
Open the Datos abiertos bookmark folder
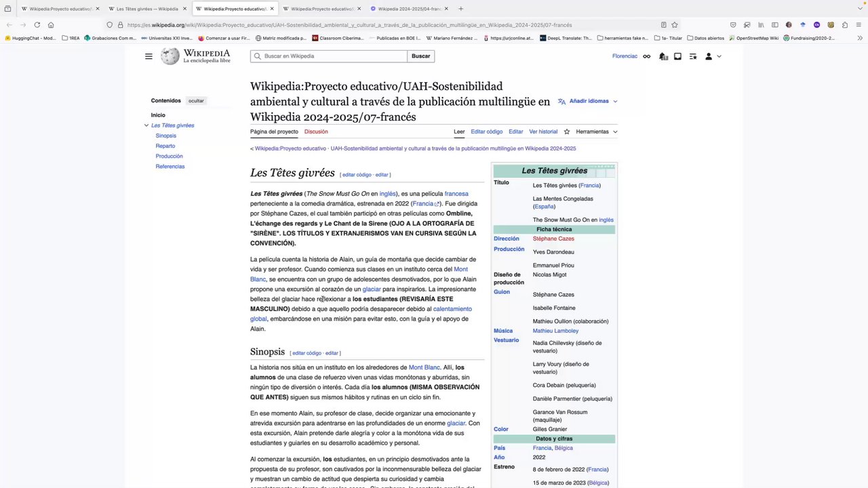click(x=705, y=38)
